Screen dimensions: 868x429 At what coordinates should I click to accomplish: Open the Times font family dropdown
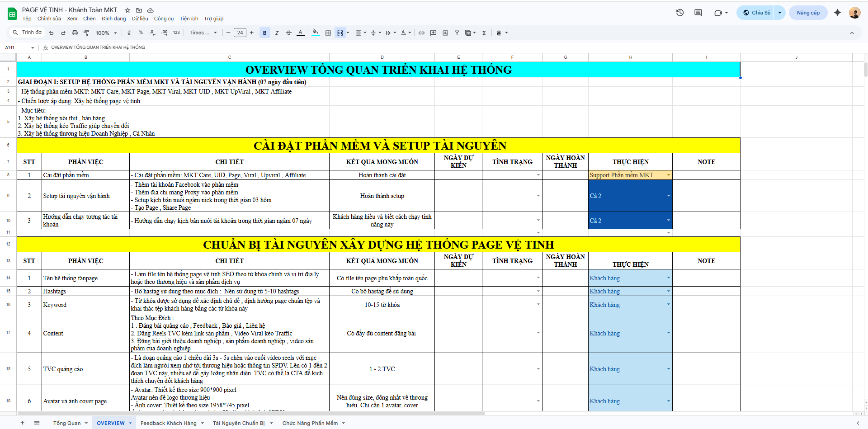point(203,33)
